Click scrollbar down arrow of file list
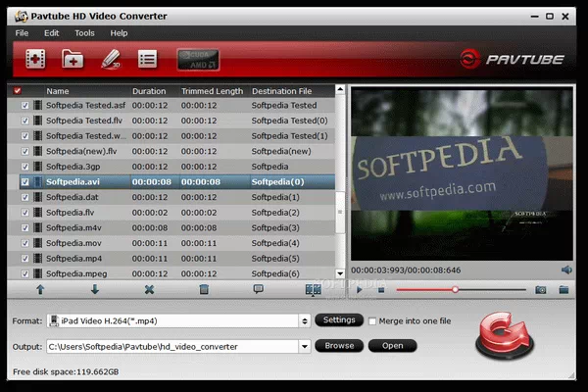Screen dimensions: 588x392 coord(340,273)
